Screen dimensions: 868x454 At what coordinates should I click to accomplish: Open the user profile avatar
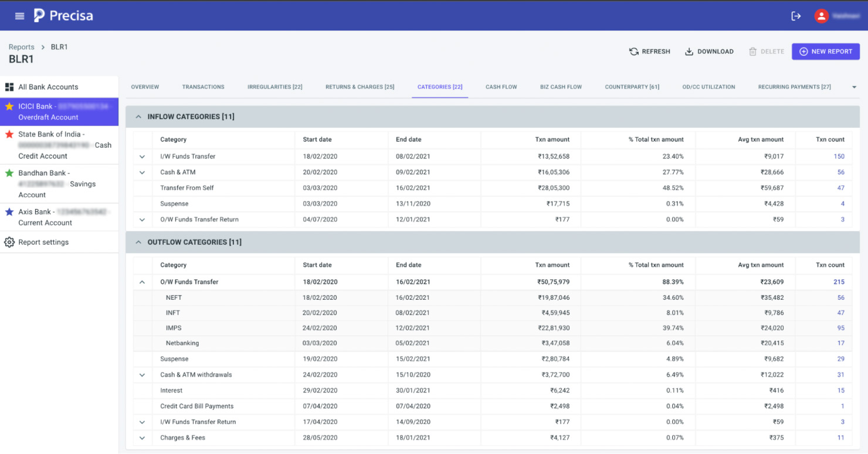[822, 16]
